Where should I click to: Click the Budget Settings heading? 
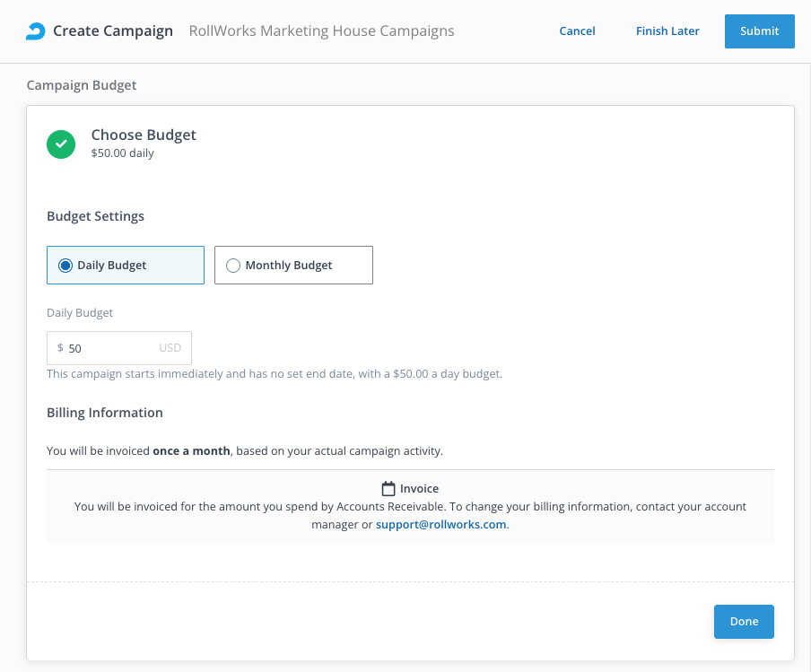[95, 216]
